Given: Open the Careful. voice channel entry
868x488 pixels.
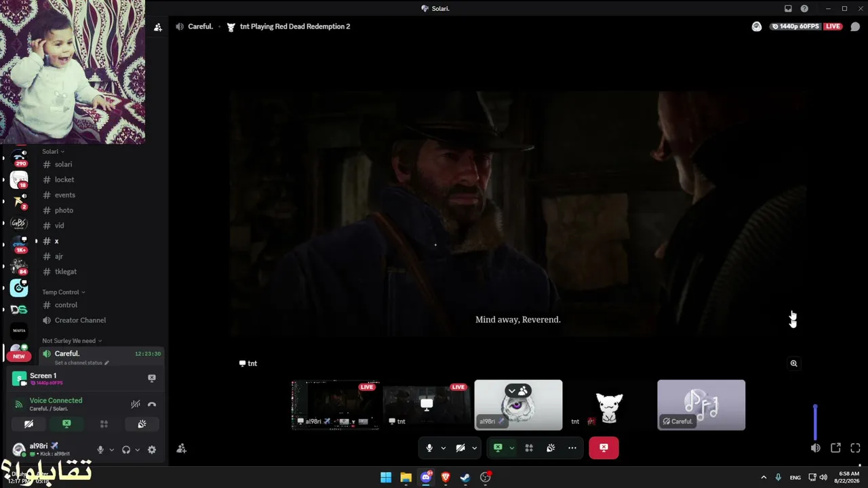Looking at the screenshot, I should (100, 357).
